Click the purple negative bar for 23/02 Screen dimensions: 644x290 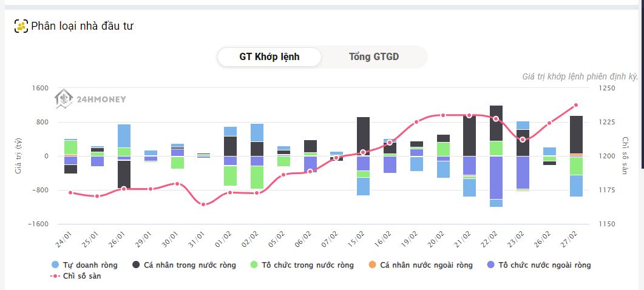click(523, 172)
